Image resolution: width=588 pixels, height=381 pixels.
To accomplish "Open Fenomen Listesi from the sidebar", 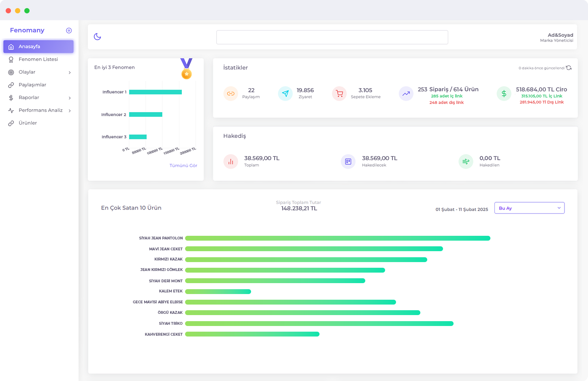I will [x=38, y=59].
